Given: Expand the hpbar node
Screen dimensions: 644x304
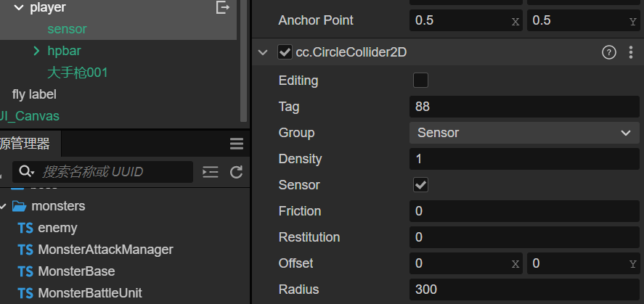Looking at the screenshot, I should point(36,51).
